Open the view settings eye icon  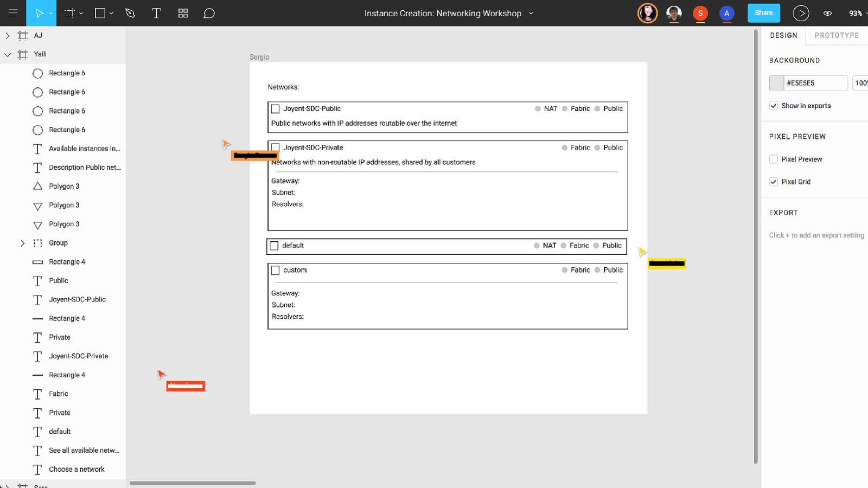coord(827,14)
